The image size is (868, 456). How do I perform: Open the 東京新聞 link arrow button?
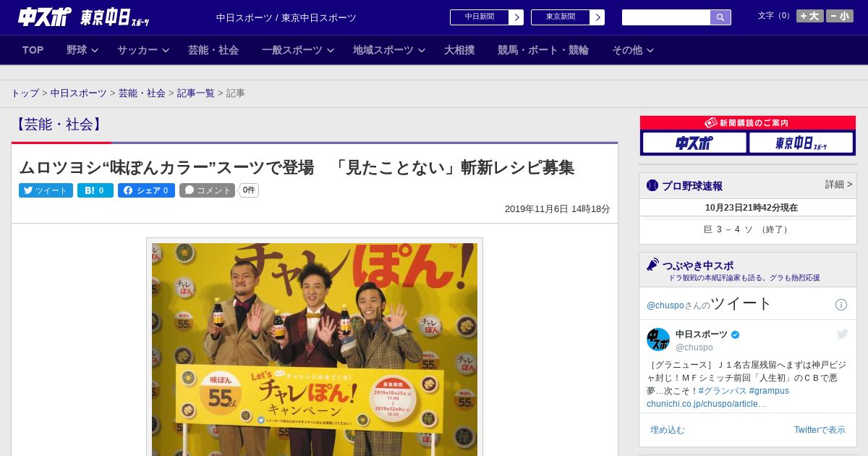[x=597, y=17]
